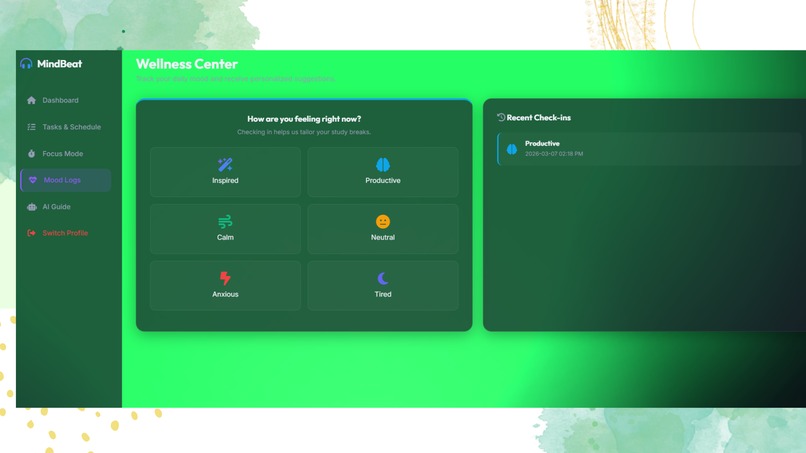Screen dimensions: 806x453
Task: Click the Wellness Center page title
Action: (187, 64)
